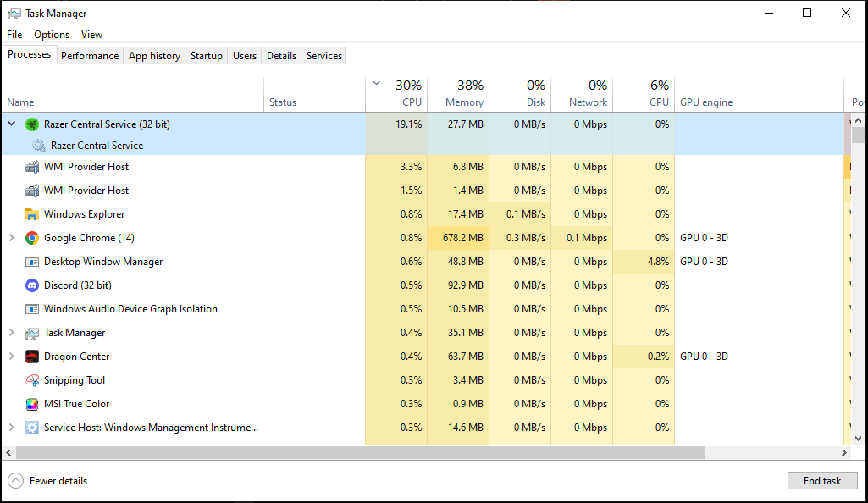Expand the Task Manager process group
Viewport: 868px width, 503px height.
tap(12, 332)
